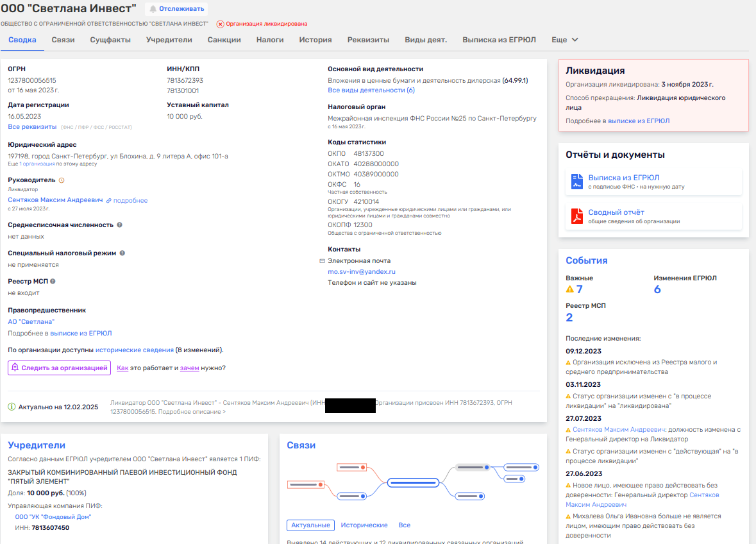Open Сентяков Максим Андреевич link under Руководитель
The height and width of the screenshot is (544, 756).
click(55, 200)
